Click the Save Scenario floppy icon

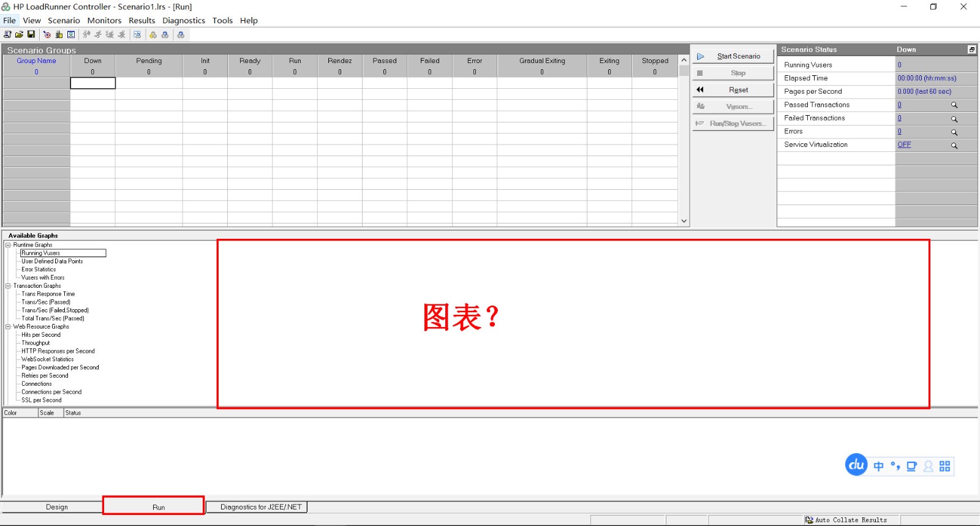click(x=31, y=34)
